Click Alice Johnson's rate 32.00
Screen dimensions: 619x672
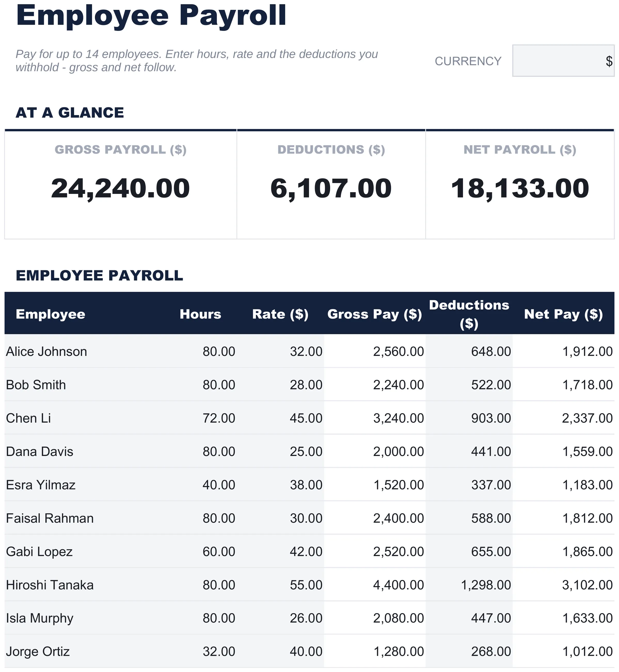point(306,351)
